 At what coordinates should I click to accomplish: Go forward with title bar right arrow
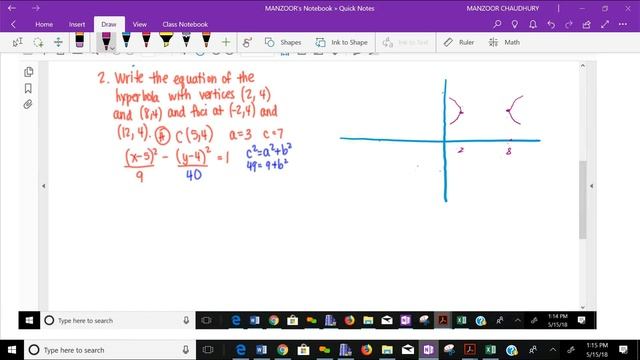[x=36, y=8]
